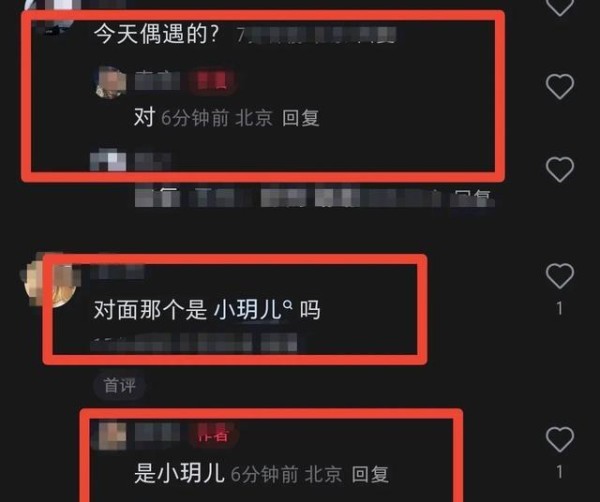
Task: Tap the red 作者 tag above "是小玥儿"
Action: coord(213,435)
